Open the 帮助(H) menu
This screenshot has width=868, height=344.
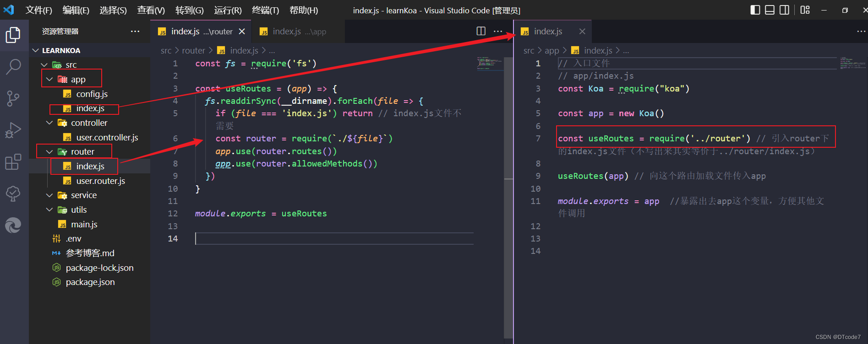tap(304, 10)
